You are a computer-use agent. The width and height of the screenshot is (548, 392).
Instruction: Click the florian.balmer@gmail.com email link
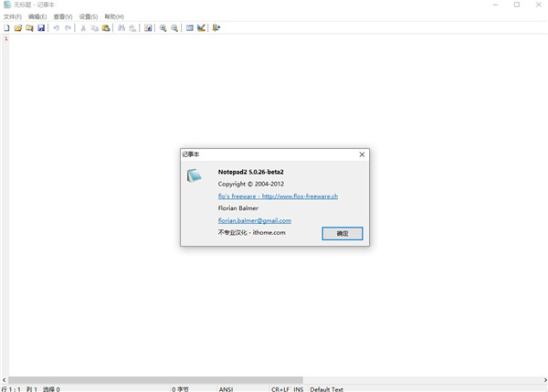coord(254,220)
